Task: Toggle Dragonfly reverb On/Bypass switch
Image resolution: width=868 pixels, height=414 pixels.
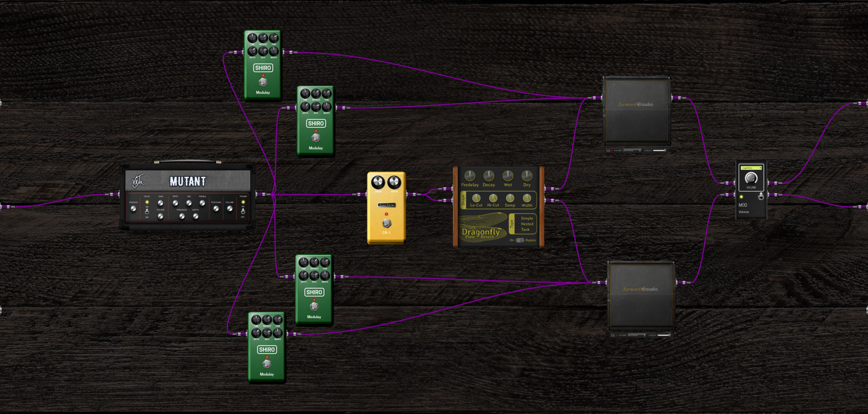Action: [x=520, y=240]
